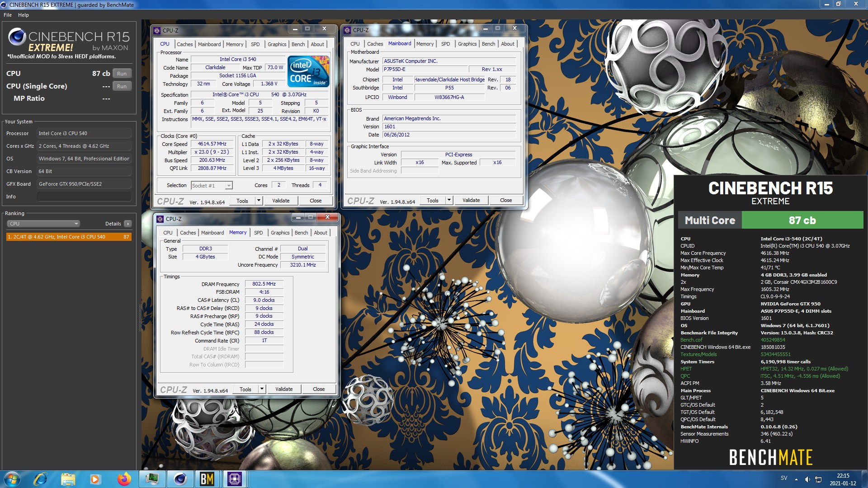Screen dimensions: 868x488
Task: Click the Windows Start orb
Action: [x=12, y=479]
